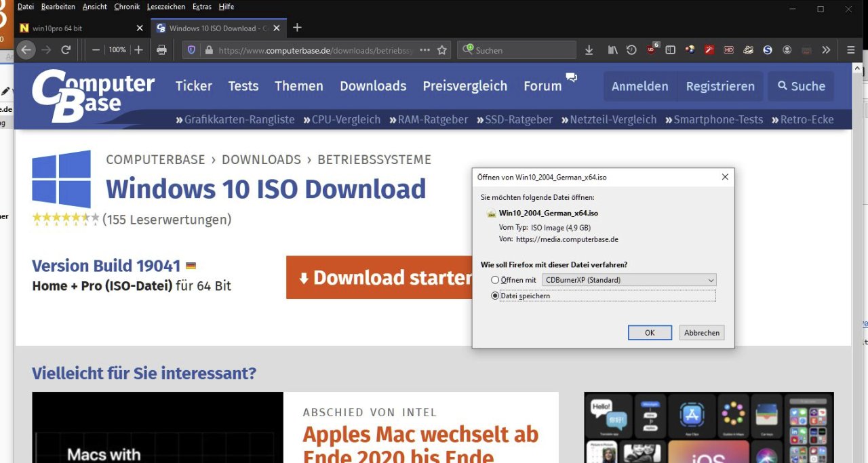The width and height of the screenshot is (868, 463).
Task: Click the Anmelden button
Action: tap(640, 86)
